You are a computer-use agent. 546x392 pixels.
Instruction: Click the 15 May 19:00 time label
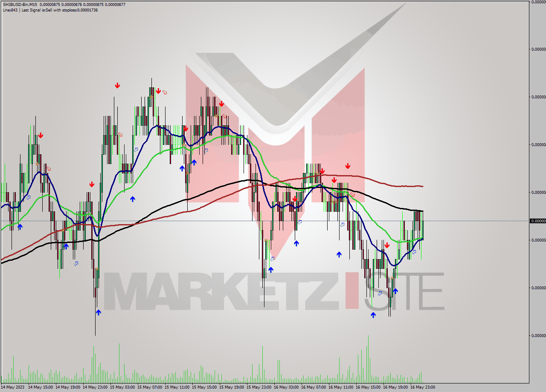[232, 387]
